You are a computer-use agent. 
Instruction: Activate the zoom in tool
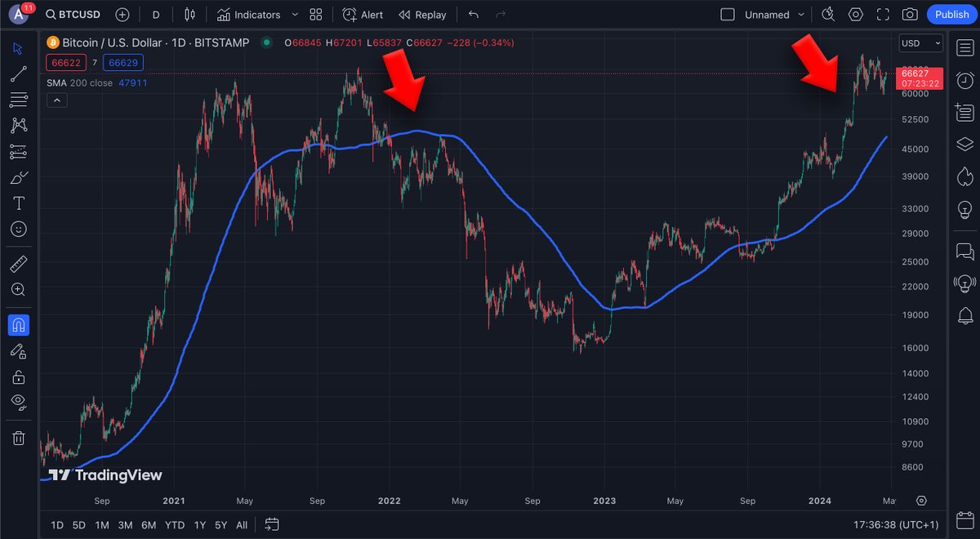[18, 289]
